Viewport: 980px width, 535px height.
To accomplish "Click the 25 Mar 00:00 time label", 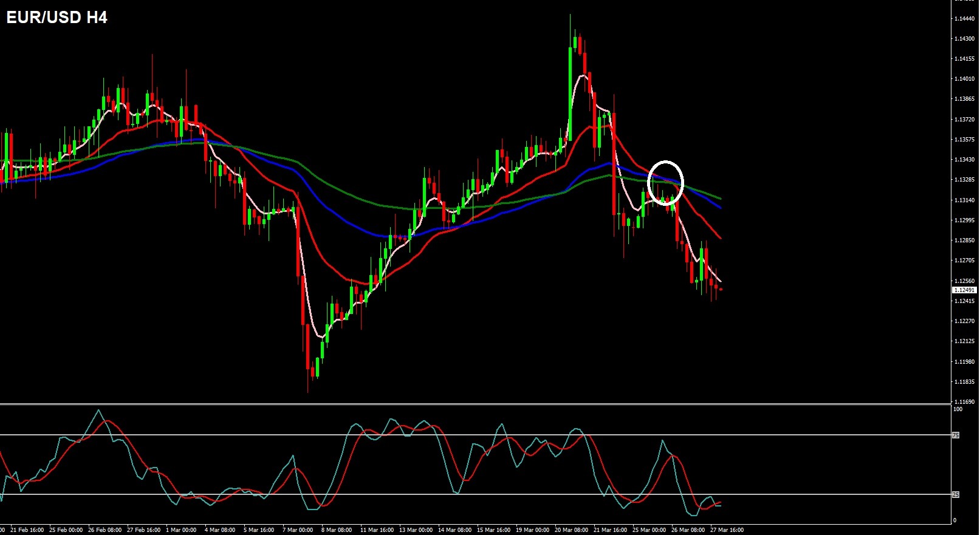I will (x=649, y=530).
